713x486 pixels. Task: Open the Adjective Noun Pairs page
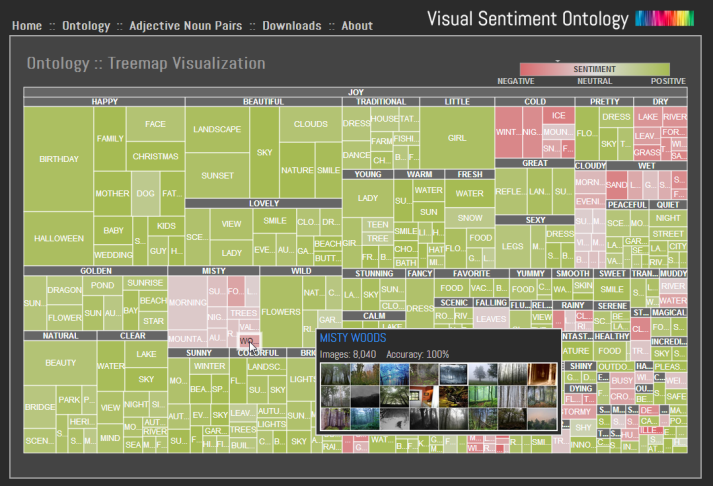[x=186, y=26]
